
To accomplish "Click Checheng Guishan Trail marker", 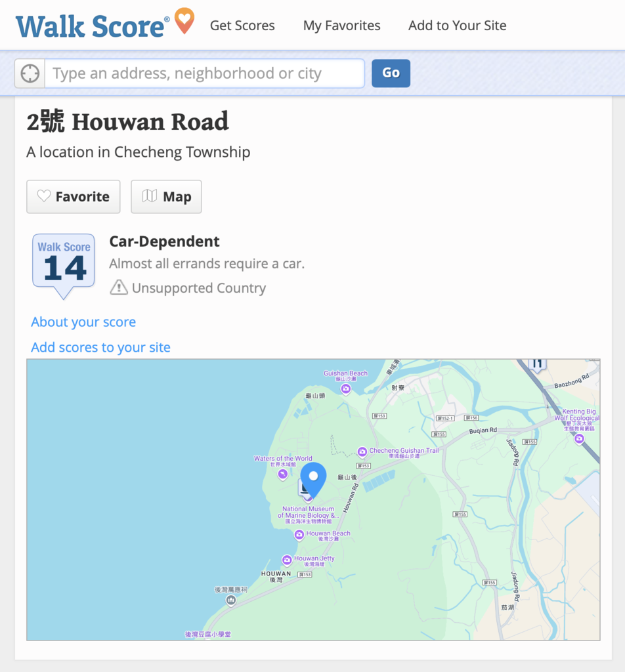I will click(x=362, y=451).
